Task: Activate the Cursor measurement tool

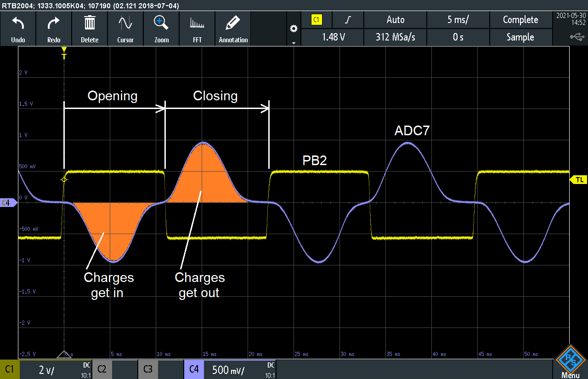Action: tap(125, 29)
